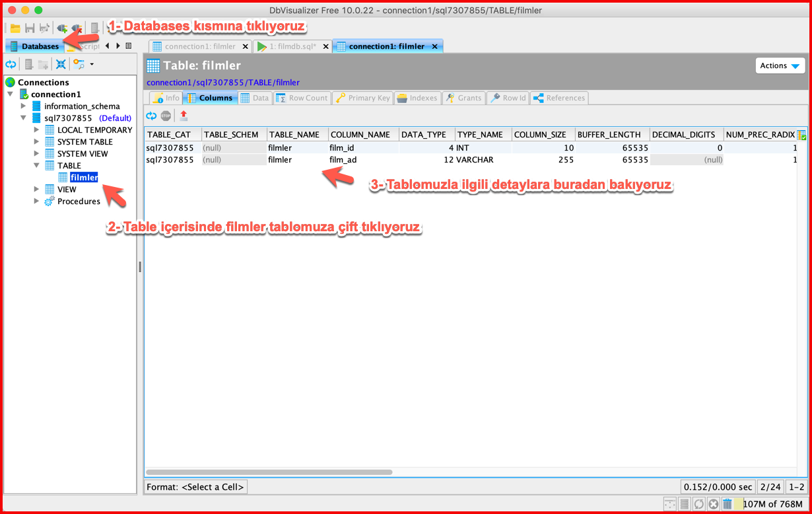Click the stacked rows icon in status bar
Image resolution: width=812 pixels, height=514 pixels.
click(x=685, y=504)
